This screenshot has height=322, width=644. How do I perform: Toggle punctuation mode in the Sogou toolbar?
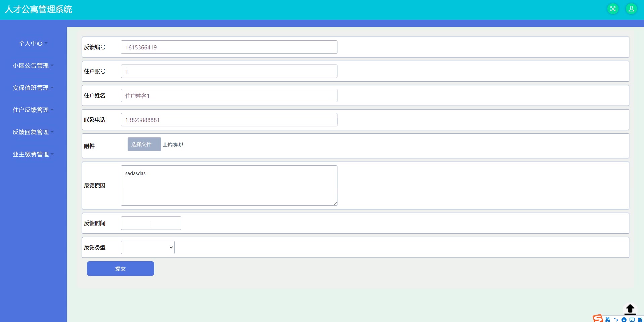pyautogui.click(x=616, y=319)
